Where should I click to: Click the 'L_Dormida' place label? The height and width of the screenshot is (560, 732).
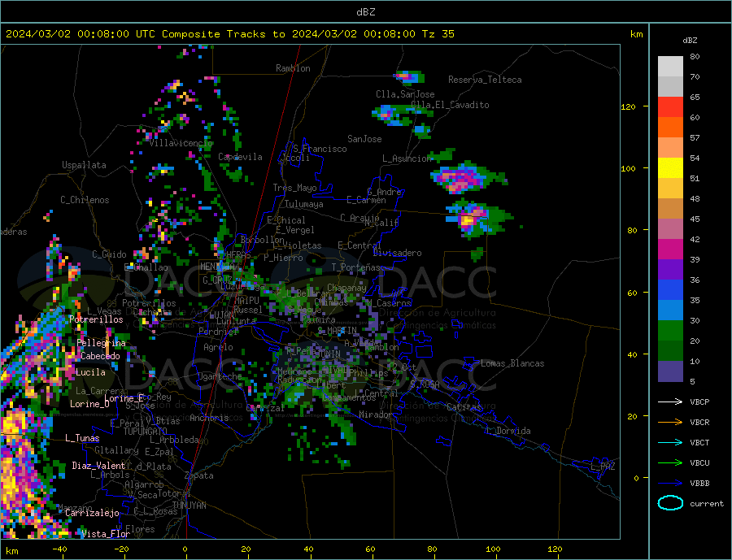[x=508, y=431]
